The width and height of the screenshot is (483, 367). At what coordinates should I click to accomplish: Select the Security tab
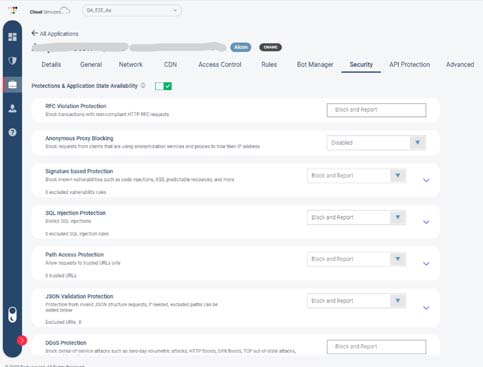click(361, 64)
